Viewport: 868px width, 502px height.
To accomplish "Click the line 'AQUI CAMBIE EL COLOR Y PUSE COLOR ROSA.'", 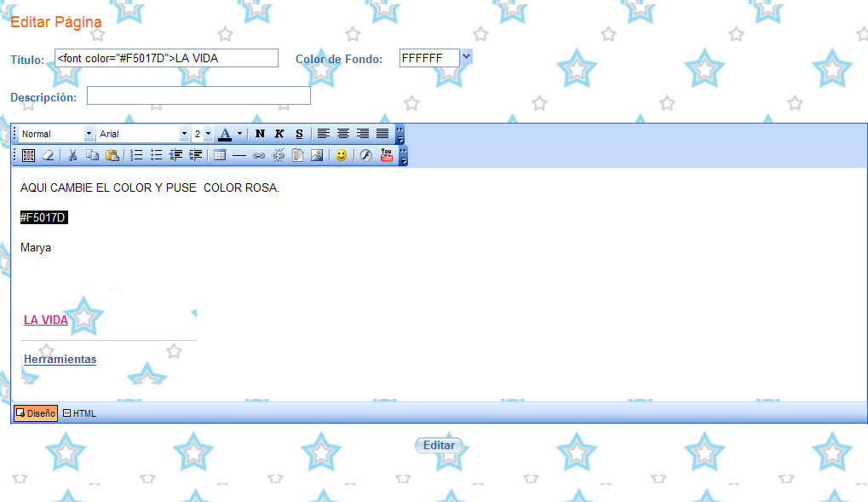I will coord(150,188).
